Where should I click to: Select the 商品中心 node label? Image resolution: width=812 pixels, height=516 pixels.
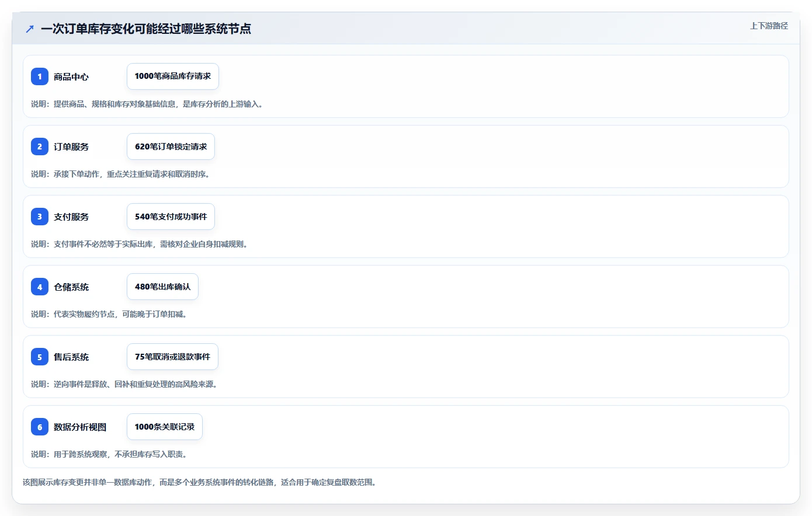(x=71, y=76)
